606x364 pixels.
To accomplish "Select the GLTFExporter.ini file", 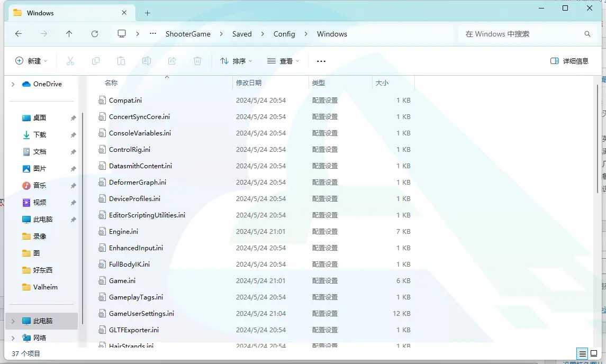I will coord(134,330).
